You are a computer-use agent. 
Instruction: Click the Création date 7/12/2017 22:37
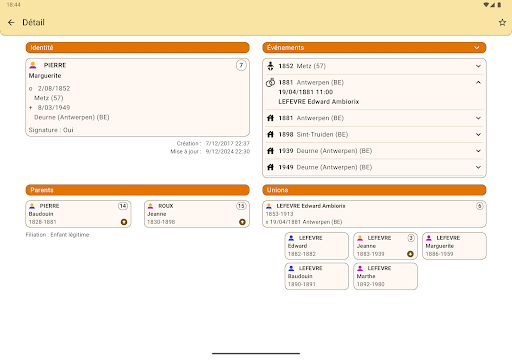(228, 143)
